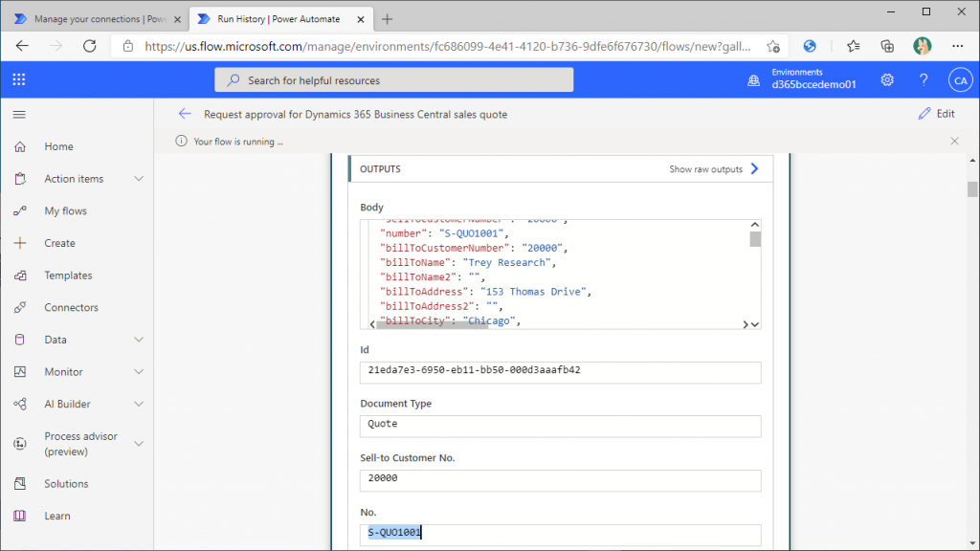Open My flows icon
The image size is (980, 551).
(x=20, y=210)
